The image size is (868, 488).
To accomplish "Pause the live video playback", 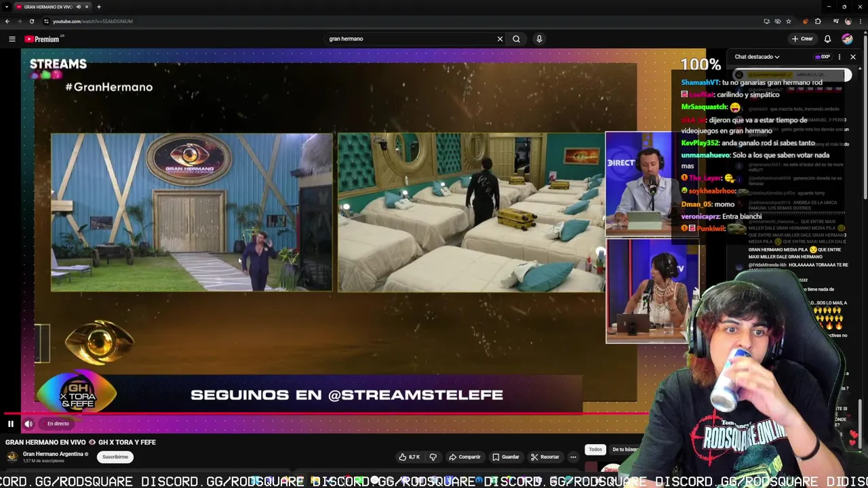I will pos(11,424).
